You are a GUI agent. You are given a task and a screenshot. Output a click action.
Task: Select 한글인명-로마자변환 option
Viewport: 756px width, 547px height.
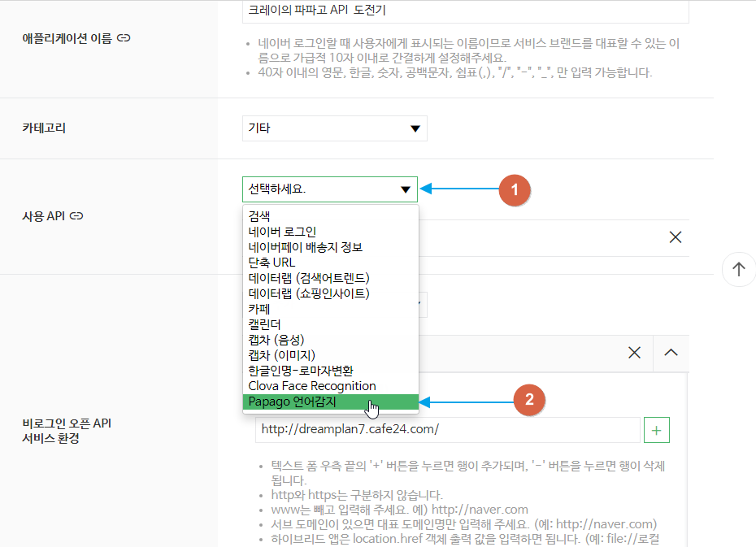(x=330, y=370)
